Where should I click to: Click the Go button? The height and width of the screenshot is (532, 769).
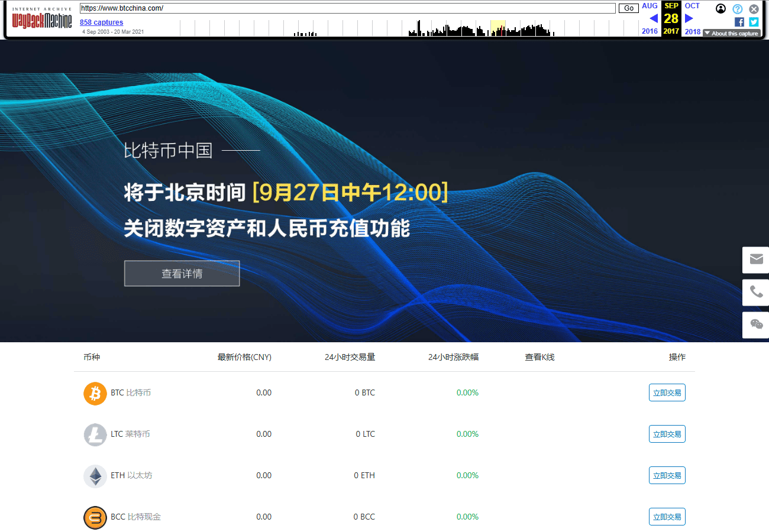click(x=629, y=8)
